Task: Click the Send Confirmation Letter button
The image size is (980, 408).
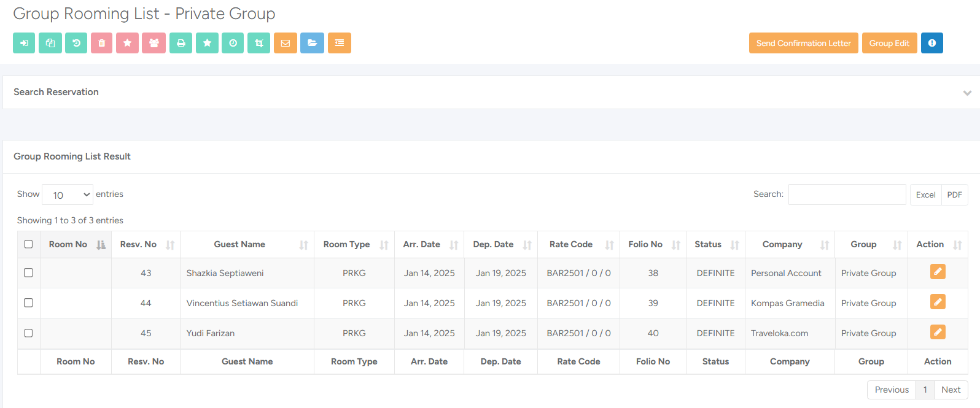Action: [x=803, y=43]
